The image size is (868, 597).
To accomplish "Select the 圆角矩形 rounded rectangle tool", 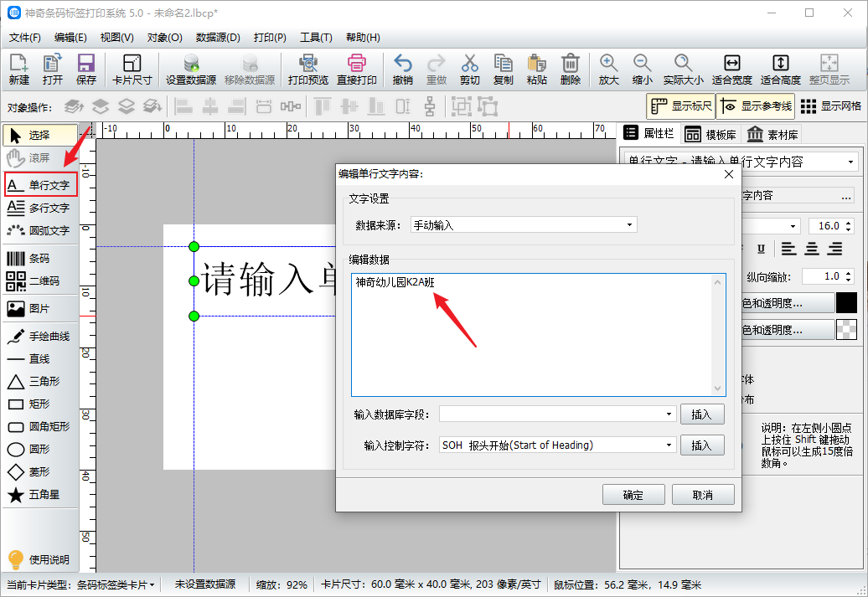I will click(41, 426).
